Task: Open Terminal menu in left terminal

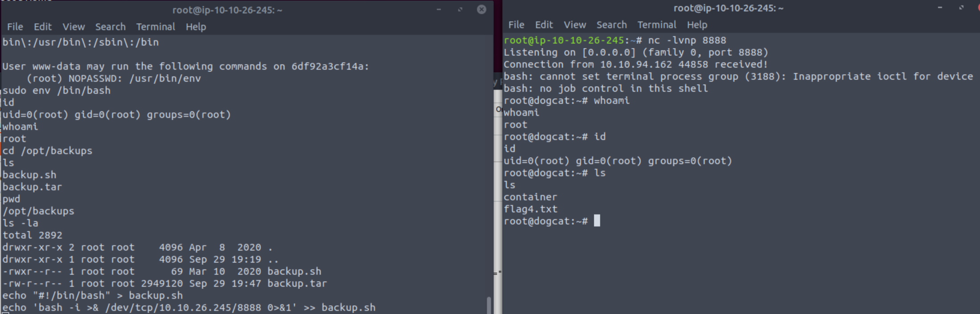Action: [x=155, y=27]
